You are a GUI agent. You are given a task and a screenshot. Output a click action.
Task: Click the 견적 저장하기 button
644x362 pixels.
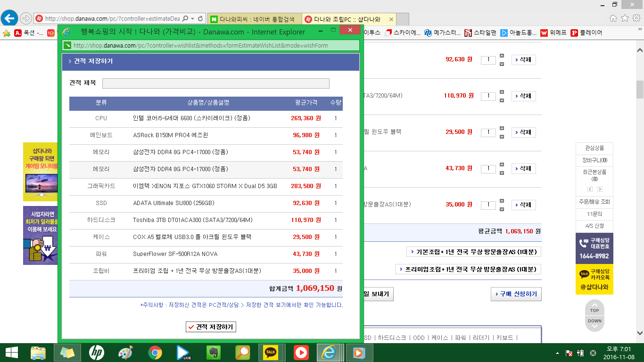[x=211, y=327]
